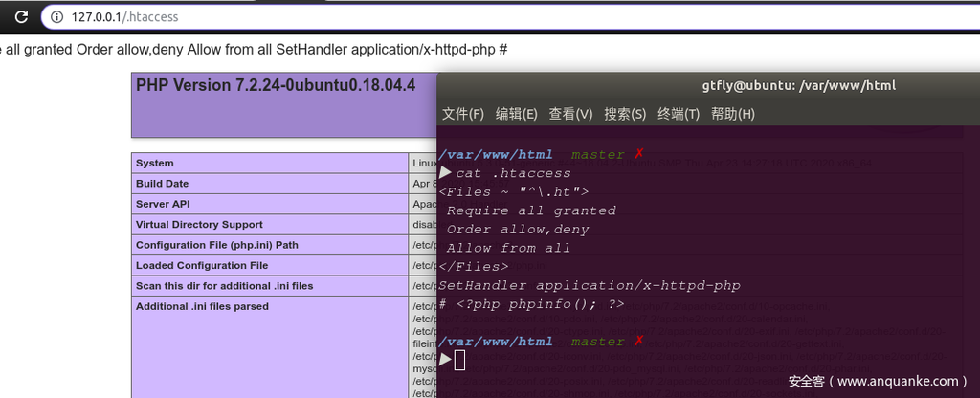This screenshot has width=980, height=398.
Task: Open the 查看(V) terminal menu
Action: (x=570, y=114)
